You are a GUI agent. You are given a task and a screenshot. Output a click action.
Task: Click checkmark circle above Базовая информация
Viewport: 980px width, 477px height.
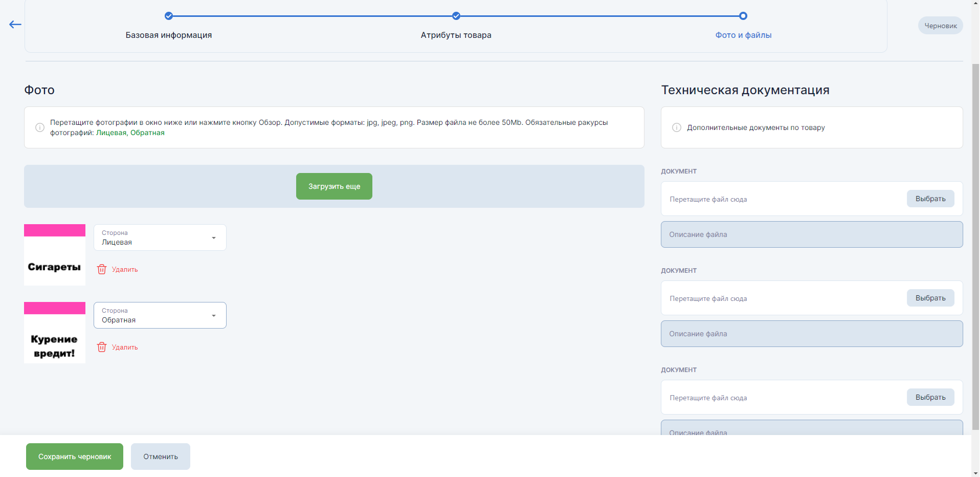pyautogui.click(x=169, y=16)
